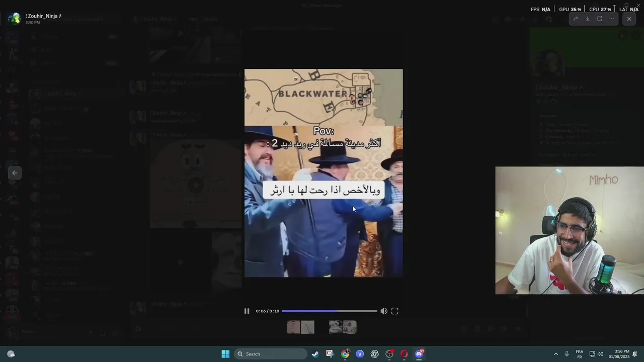Click the LAT N/A overlay readout
644x362 pixels.
tap(629, 10)
